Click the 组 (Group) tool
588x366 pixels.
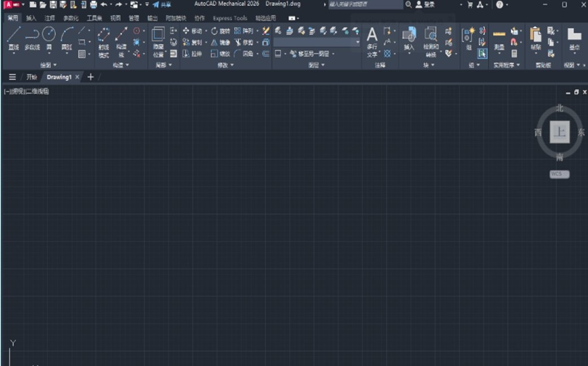click(x=468, y=38)
